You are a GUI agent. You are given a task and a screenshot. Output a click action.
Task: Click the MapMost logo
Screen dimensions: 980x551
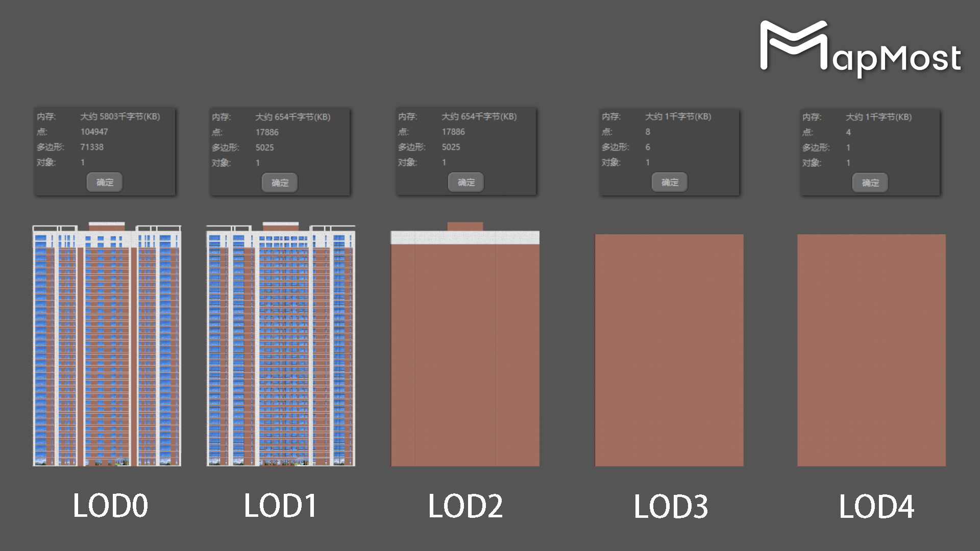[x=861, y=49]
